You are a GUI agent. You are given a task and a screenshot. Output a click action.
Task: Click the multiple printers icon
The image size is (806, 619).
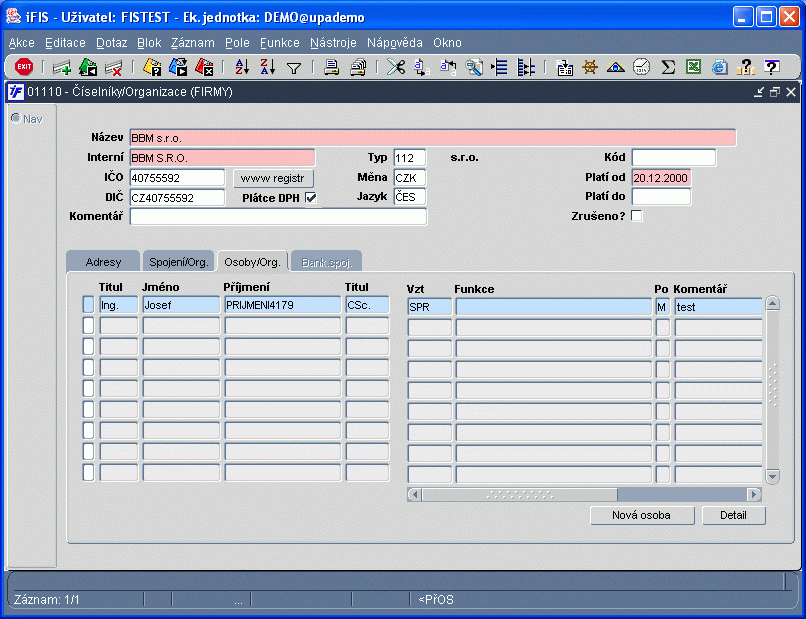click(x=358, y=67)
